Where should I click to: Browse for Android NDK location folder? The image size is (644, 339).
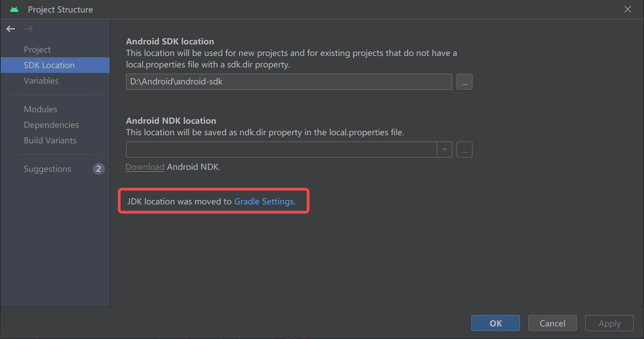(464, 149)
